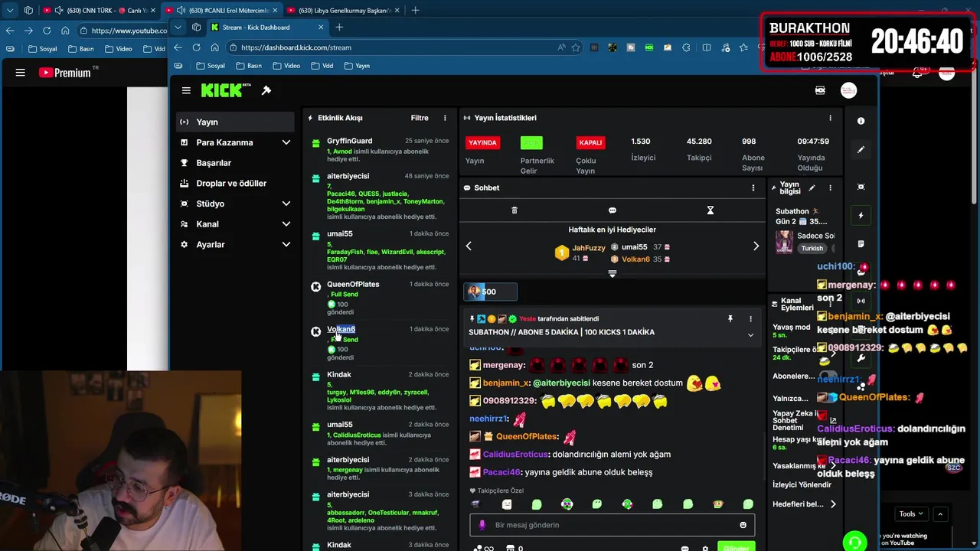The width and height of the screenshot is (980, 551).
Task: Edit stream info with pencil icon
Action: point(812,187)
